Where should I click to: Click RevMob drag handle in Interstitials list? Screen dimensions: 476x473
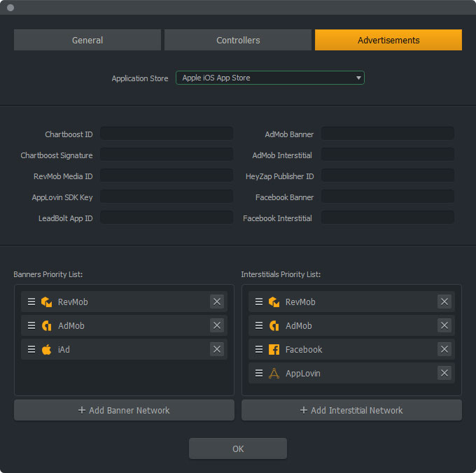(258, 302)
